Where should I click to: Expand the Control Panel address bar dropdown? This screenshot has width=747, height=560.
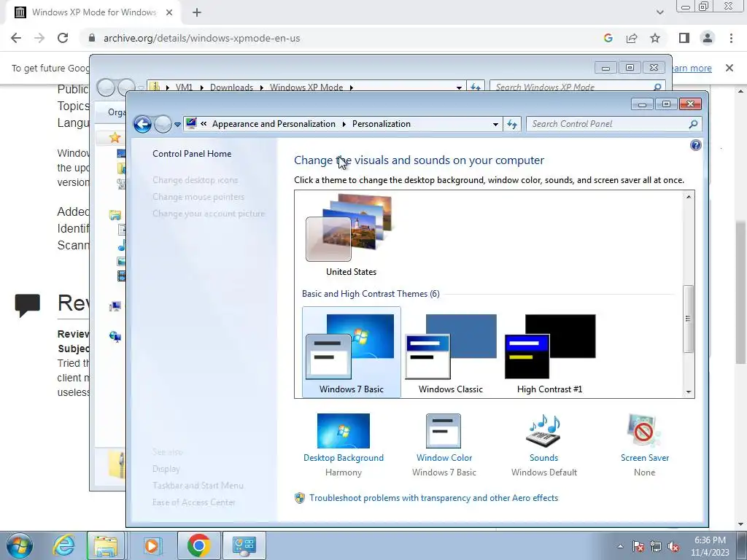pos(495,124)
